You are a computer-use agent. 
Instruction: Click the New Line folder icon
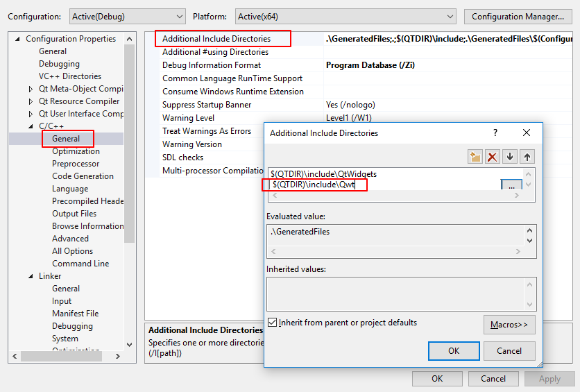pos(475,157)
